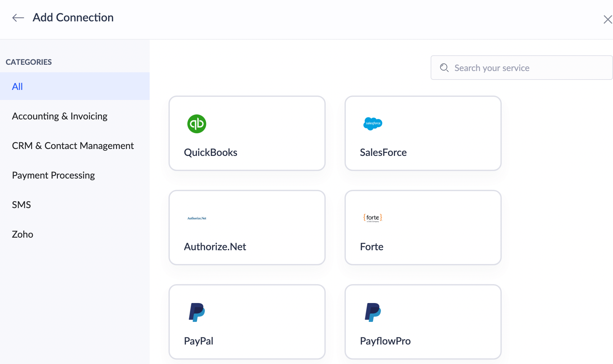Choose the SMS category
This screenshot has width=613, height=364.
click(x=21, y=205)
